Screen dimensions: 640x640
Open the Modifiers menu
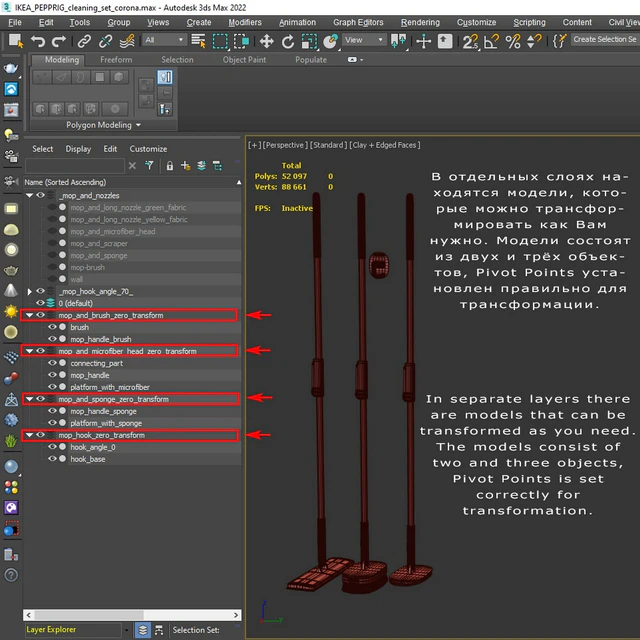[x=245, y=22]
